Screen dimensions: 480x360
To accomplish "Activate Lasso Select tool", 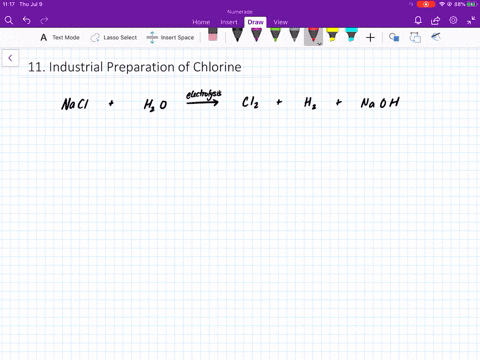I will tap(114, 37).
